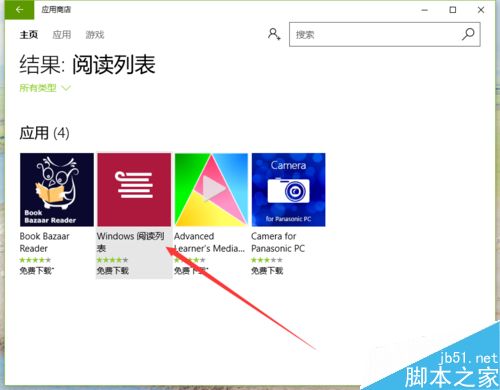Open the Camera for Panasonic PC tile
Viewport: 500px width, 390px height.
point(288,190)
